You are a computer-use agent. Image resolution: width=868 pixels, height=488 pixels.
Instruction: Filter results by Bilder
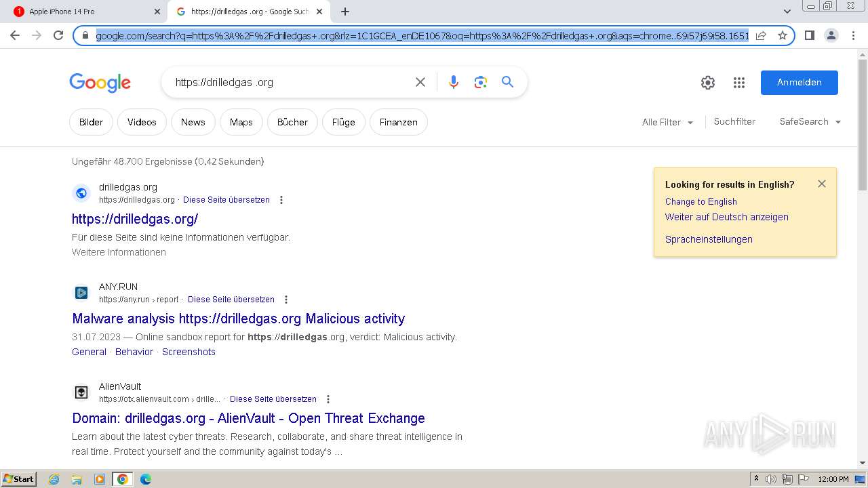coord(91,122)
